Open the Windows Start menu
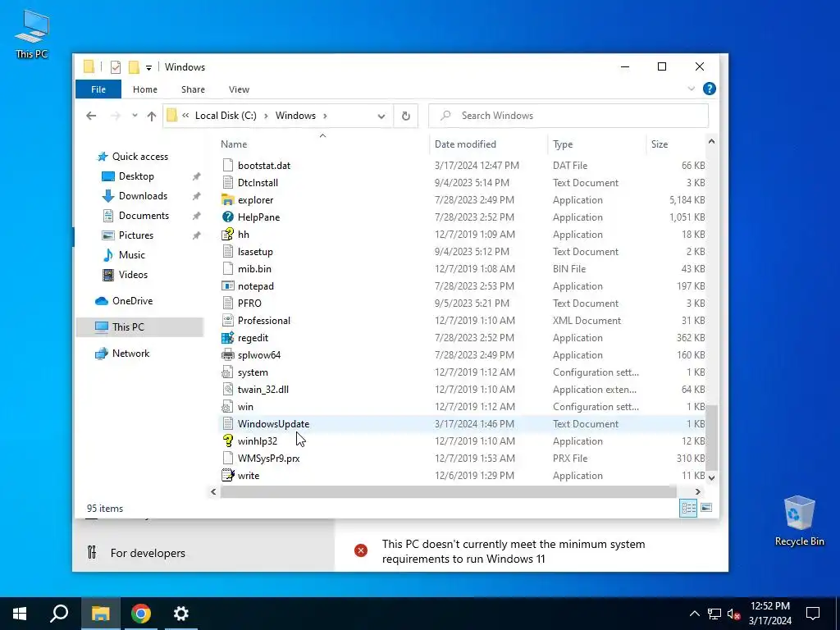Viewport: 840px width, 630px height. pos(20,614)
